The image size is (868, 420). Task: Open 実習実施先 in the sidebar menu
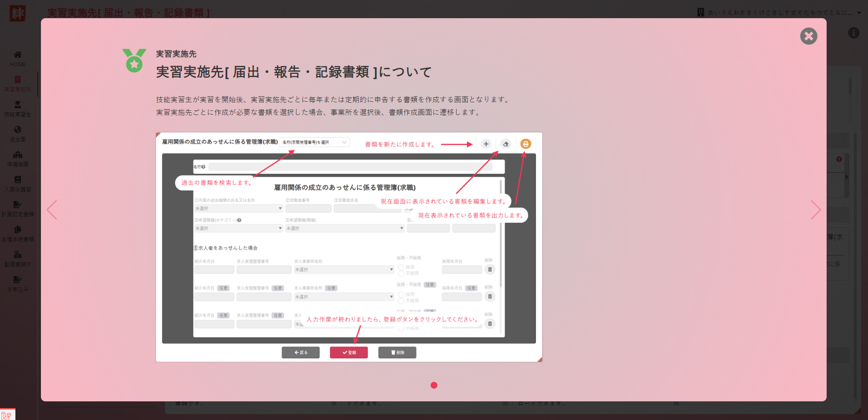tap(17, 82)
